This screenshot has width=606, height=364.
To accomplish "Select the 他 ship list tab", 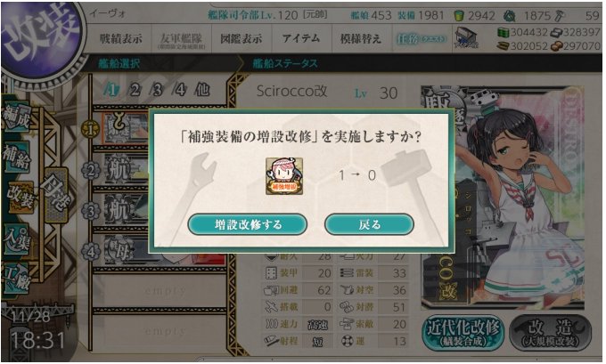I will (x=201, y=90).
